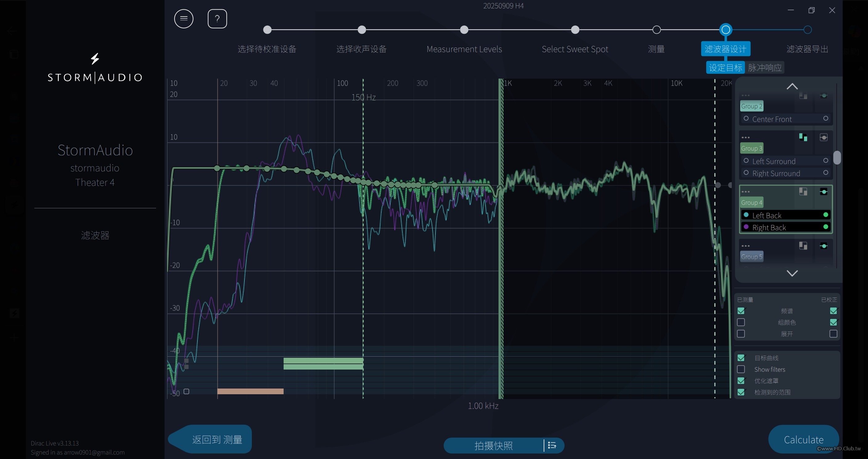Select the Right Back channel
The width and height of the screenshot is (868, 459).
point(786,227)
